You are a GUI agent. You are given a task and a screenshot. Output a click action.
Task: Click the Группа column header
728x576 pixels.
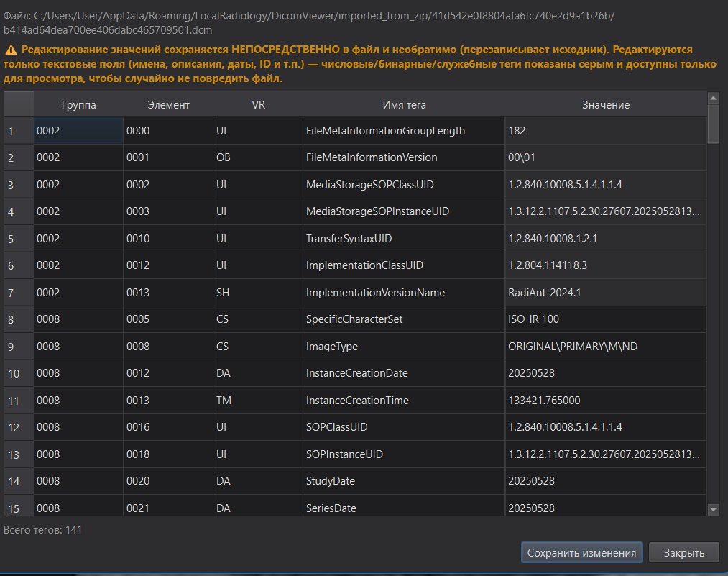(78, 105)
